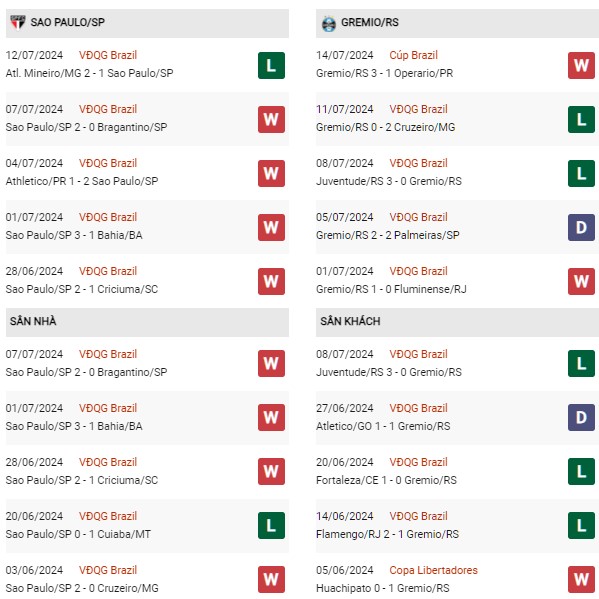Viewport: 599px width, 599px height.
Task: Open the Fortaleza/CE 1 - 0 Gremio result
Action: click(x=386, y=480)
